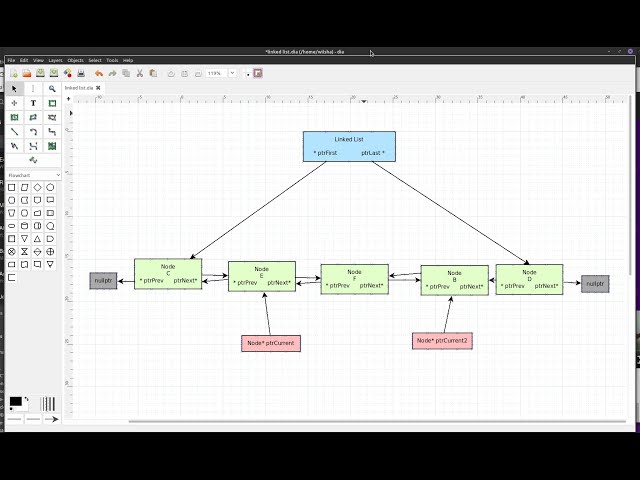Select the Magnify tool

52,89
